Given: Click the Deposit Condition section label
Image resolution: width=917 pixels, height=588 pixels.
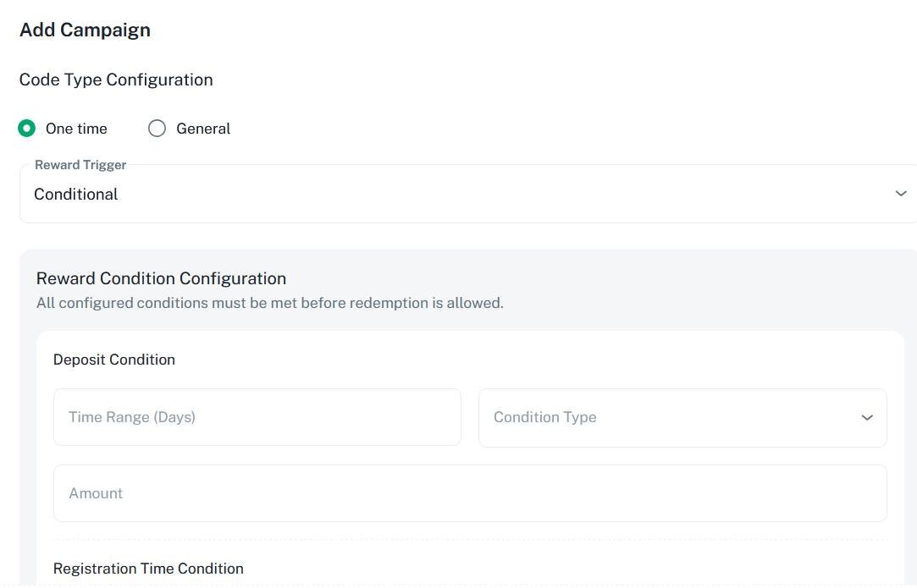Looking at the screenshot, I should coord(114,360).
